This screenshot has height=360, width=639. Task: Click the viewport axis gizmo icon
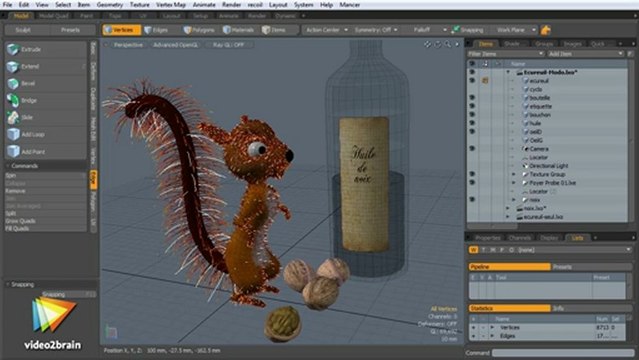coord(111,331)
